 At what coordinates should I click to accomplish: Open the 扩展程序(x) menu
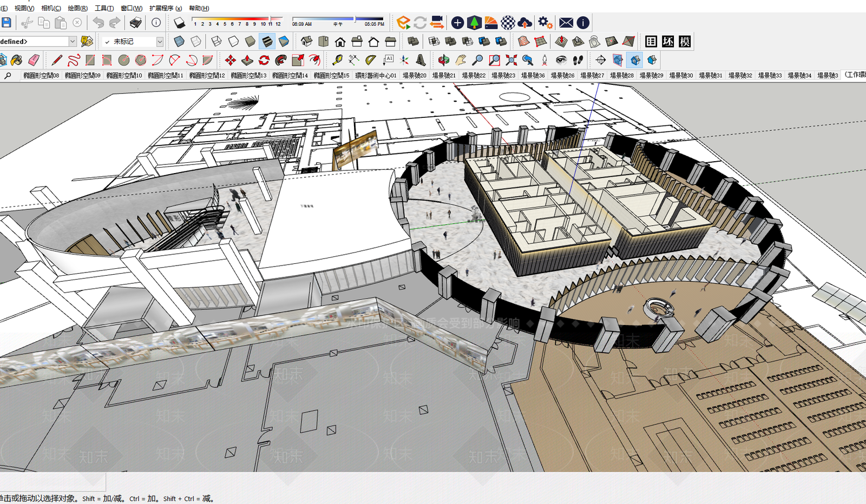(x=166, y=8)
